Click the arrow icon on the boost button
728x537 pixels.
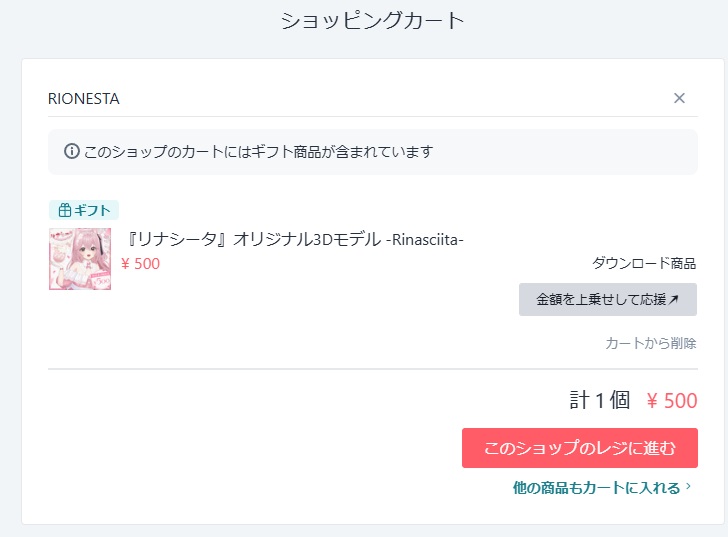pyautogui.click(x=674, y=299)
